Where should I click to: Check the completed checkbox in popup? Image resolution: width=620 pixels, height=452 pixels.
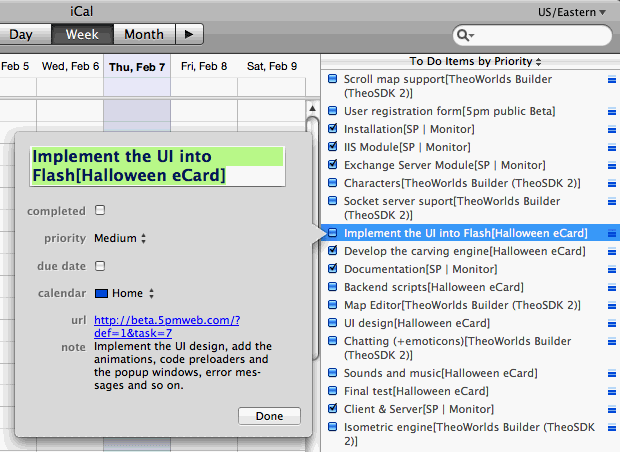point(100,211)
